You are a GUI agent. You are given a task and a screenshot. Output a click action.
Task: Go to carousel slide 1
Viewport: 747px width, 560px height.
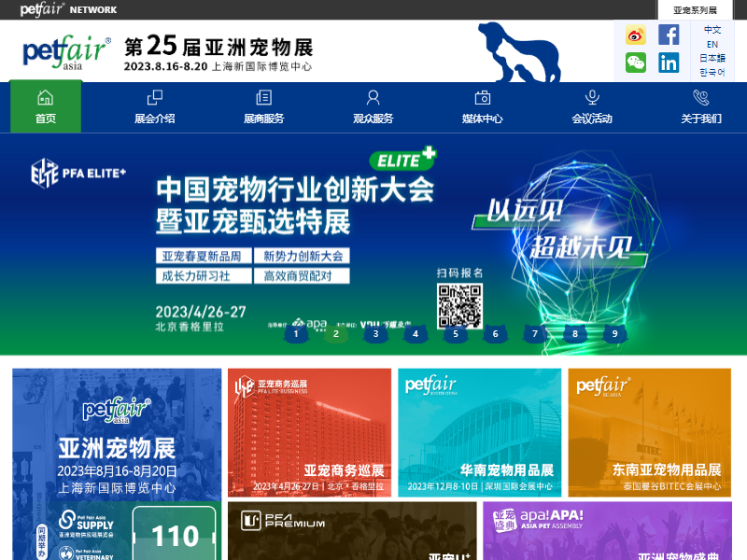(296, 333)
